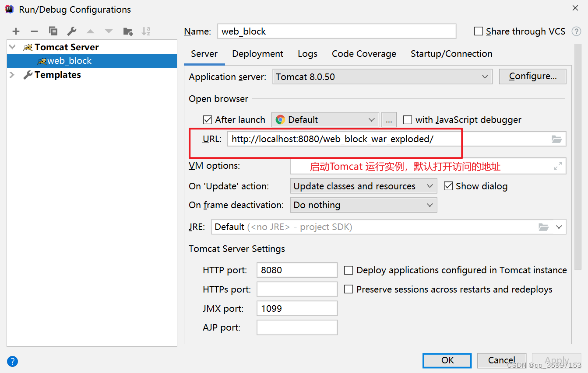Create new folder icon in toolbar

coord(128,31)
